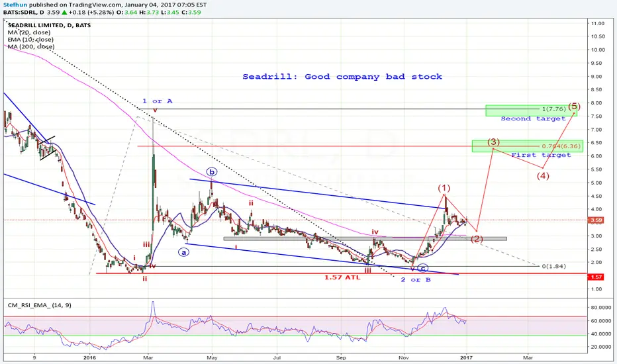Click the '1.57 ATL' red text label
Screen dimensions: 617x364
[342, 277]
